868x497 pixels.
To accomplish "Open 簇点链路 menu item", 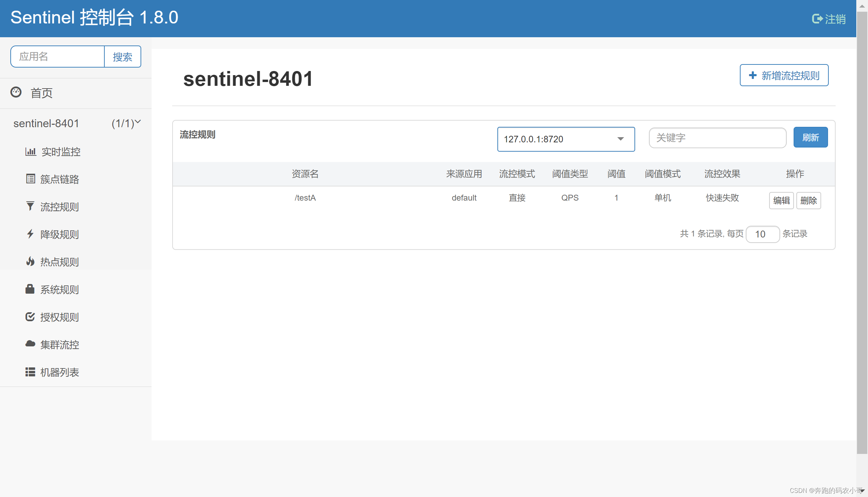I will coord(60,179).
